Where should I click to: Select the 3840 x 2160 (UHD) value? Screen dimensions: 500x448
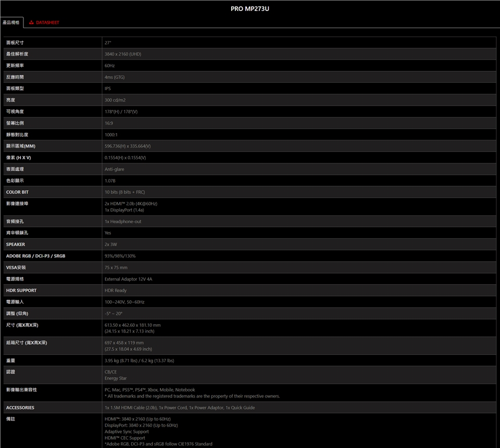123,54
